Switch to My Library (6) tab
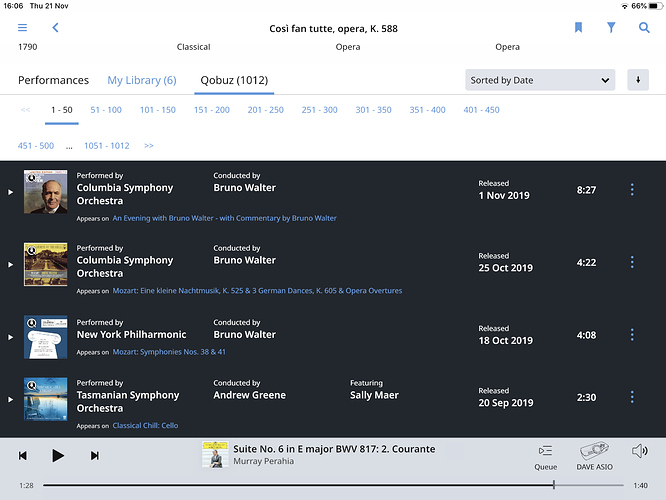Viewport: 666px width, 500px height. tap(142, 80)
